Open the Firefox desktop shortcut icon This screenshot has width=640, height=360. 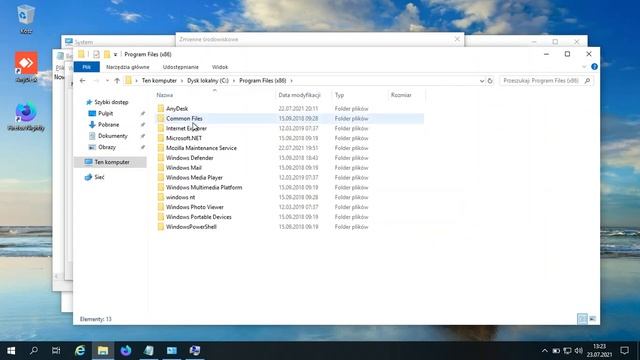tap(26, 117)
